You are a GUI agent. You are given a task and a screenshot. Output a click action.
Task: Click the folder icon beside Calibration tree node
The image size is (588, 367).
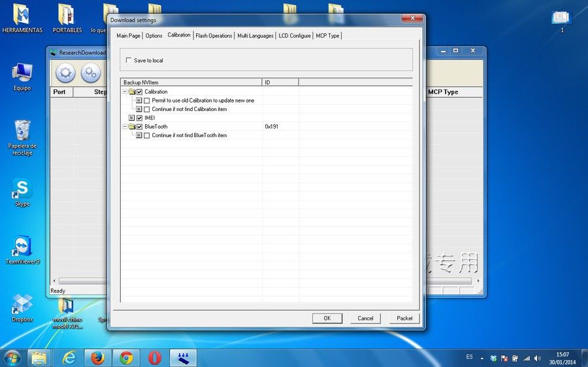pyautogui.click(x=131, y=91)
